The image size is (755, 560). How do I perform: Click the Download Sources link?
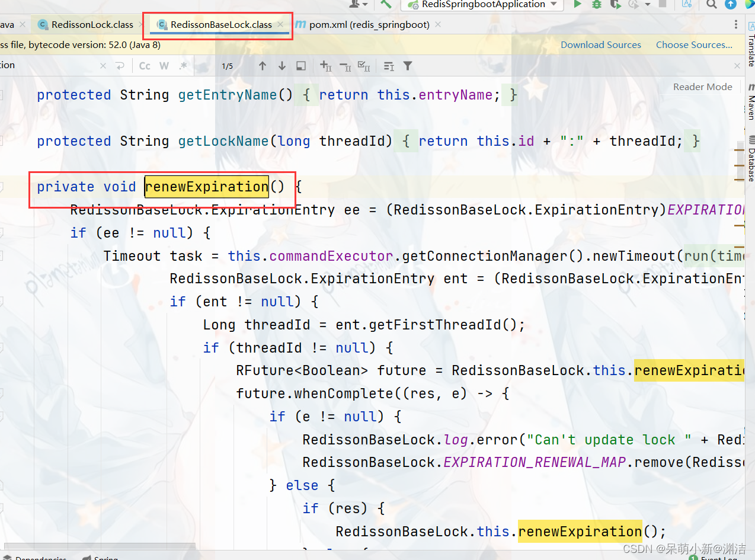601,45
